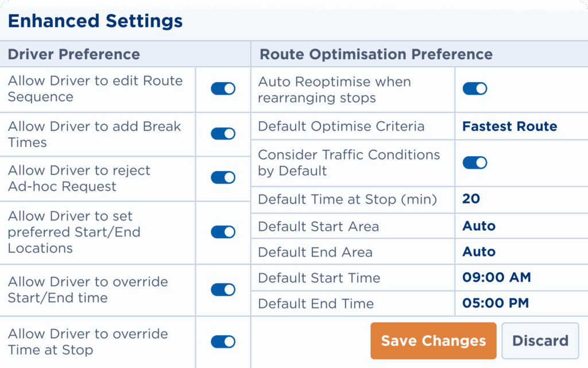
Task: Toggle driver preferred Start/End Locations switch
Action: (x=223, y=232)
